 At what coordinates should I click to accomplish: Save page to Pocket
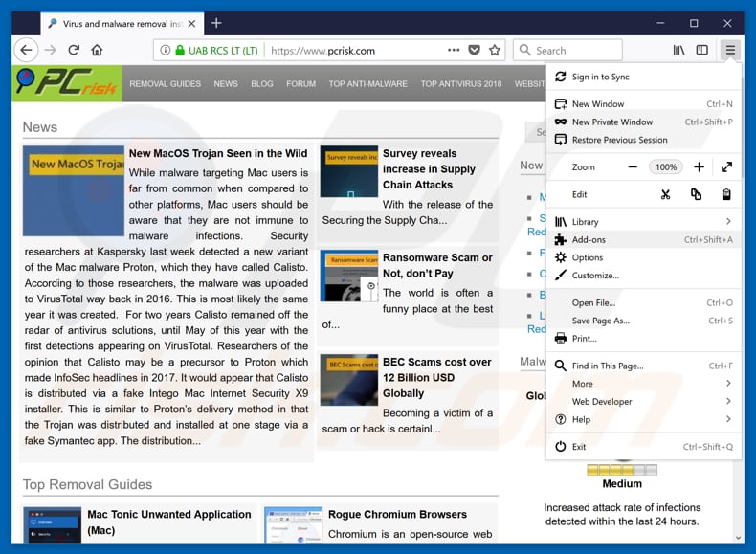tap(475, 50)
